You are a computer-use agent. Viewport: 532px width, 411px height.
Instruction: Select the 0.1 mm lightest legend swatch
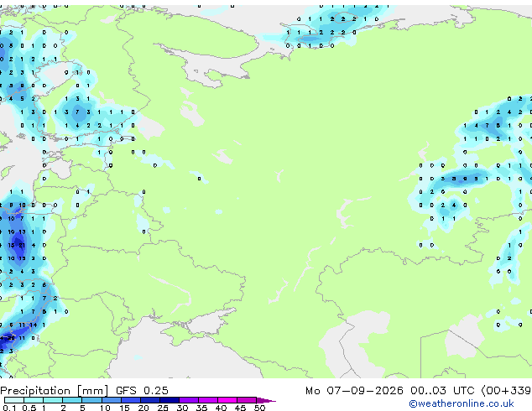tap(14, 400)
